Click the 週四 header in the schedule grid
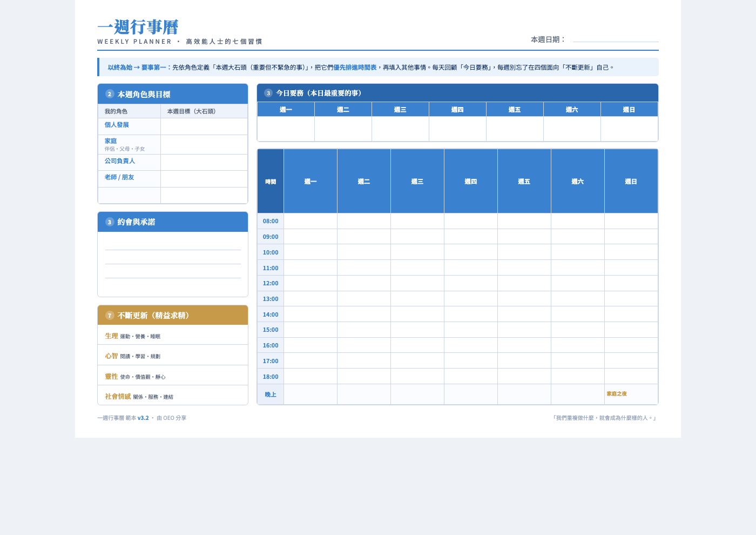Screen dimensions: 756x535 [471, 182]
